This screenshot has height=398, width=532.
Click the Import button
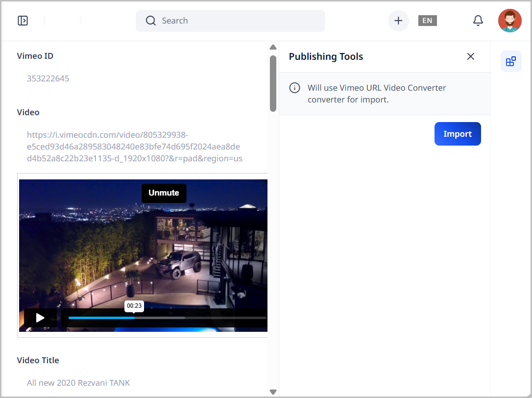coord(458,134)
